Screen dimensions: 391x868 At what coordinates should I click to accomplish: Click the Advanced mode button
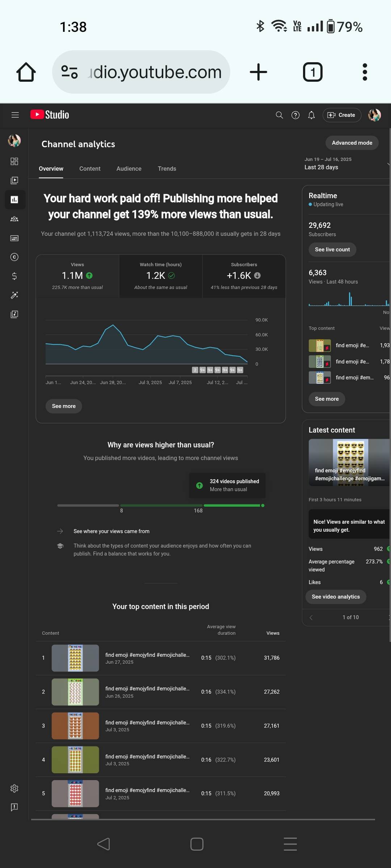tap(352, 143)
